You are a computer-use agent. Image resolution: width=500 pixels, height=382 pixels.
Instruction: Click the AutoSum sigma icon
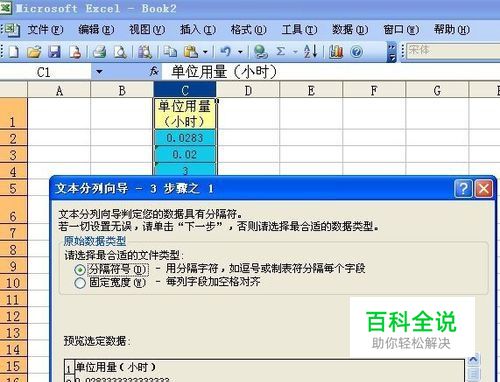tap(281, 51)
